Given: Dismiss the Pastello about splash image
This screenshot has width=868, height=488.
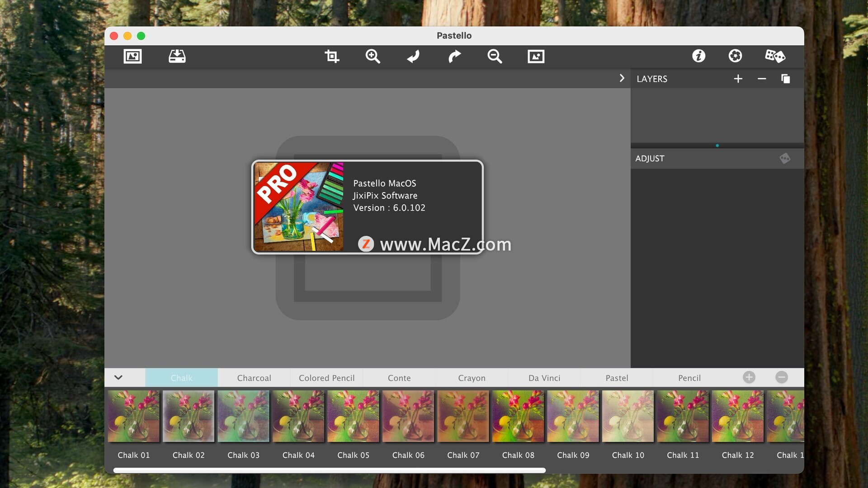Looking at the screenshot, I should (x=298, y=207).
